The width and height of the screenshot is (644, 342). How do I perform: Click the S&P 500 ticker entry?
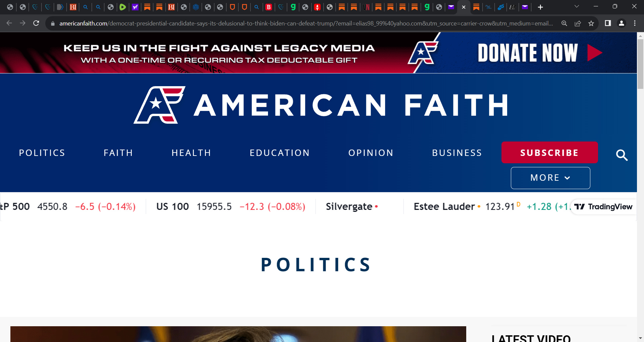[68, 207]
